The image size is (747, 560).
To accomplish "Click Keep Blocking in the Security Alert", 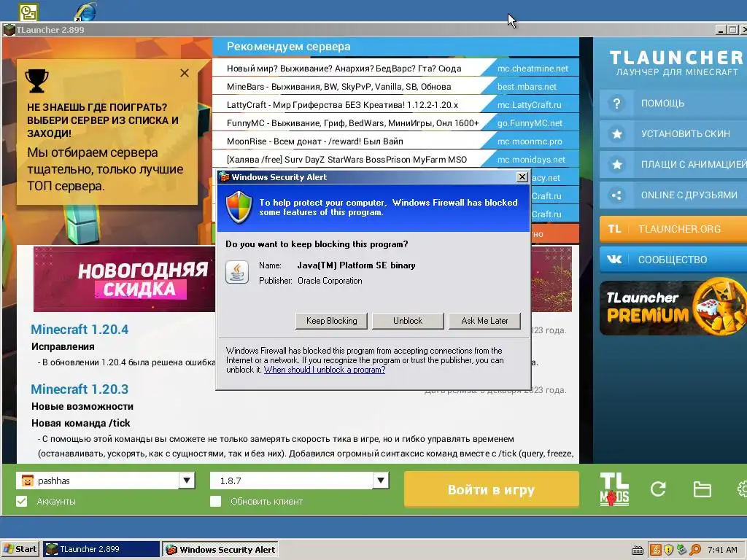I will (332, 321).
